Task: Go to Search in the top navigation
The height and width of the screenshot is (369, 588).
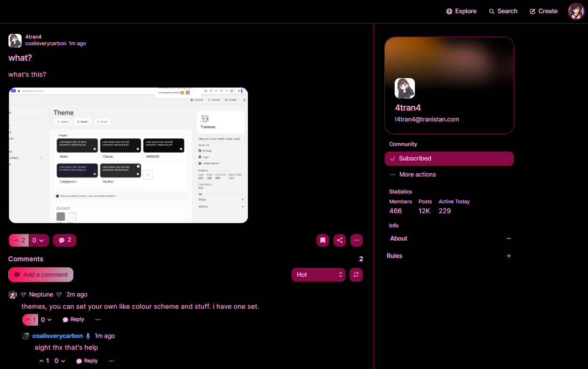Action: (503, 11)
